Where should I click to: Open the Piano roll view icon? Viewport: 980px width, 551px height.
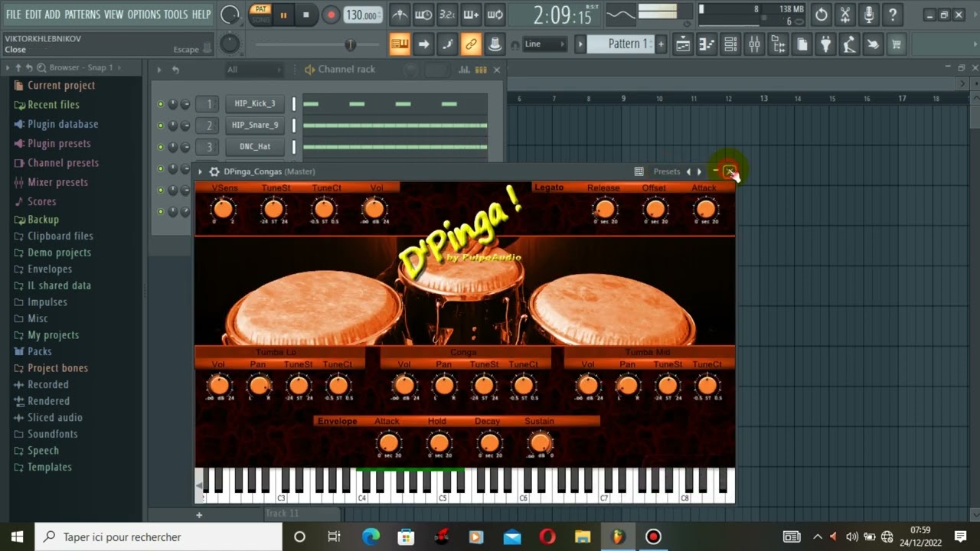coord(707,44)
